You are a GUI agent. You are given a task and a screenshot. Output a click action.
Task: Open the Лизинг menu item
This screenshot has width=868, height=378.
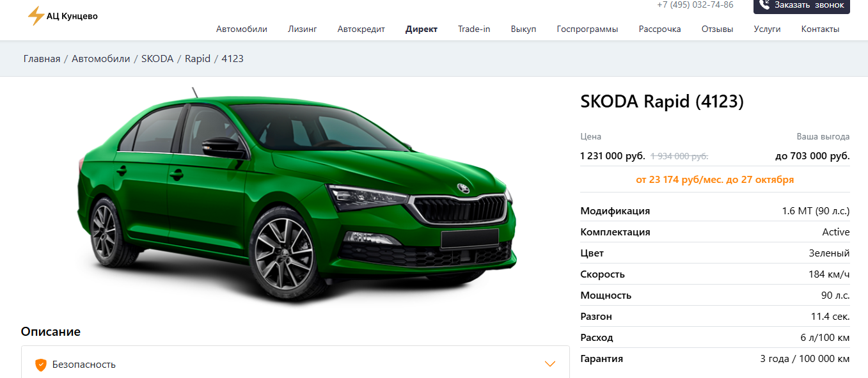pos(303,29)
